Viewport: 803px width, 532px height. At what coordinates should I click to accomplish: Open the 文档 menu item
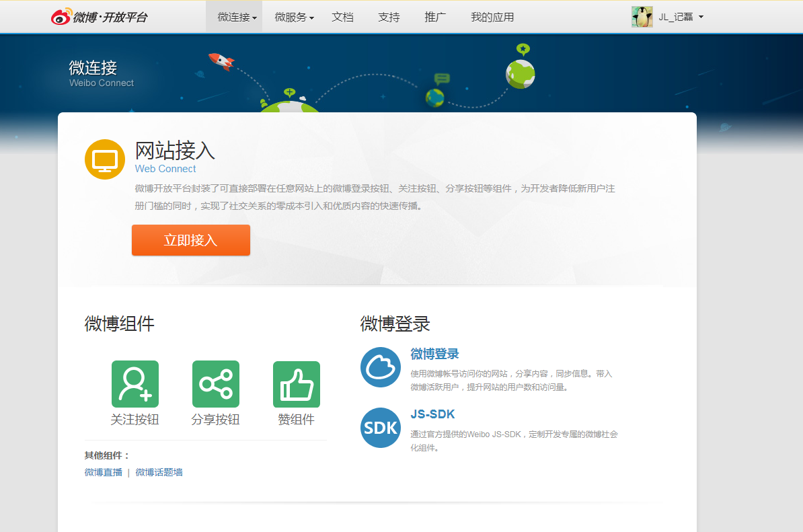(x=343, y=16)
